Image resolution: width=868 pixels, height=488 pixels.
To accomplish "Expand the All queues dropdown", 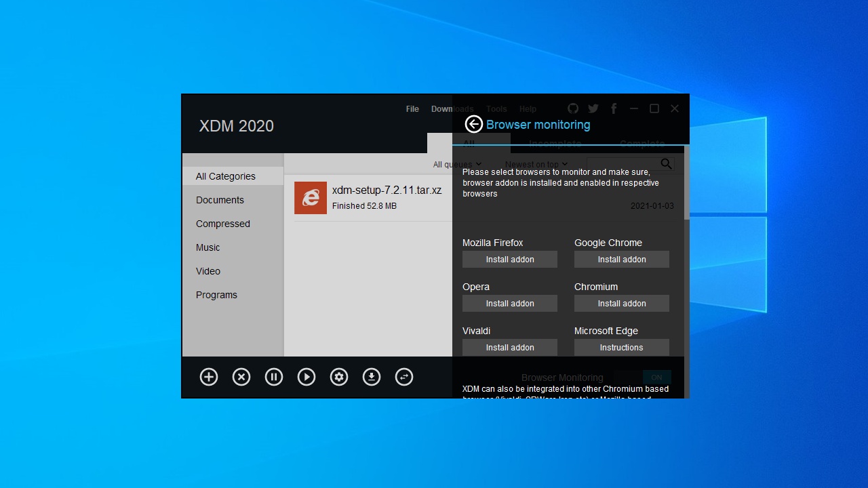I will click(x=457, y=164).
